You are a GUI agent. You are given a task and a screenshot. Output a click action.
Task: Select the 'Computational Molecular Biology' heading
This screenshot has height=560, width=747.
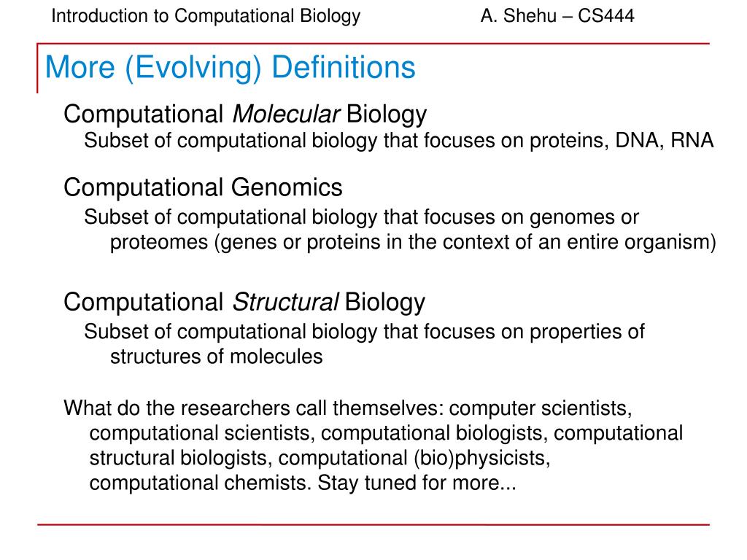[245, 114]
